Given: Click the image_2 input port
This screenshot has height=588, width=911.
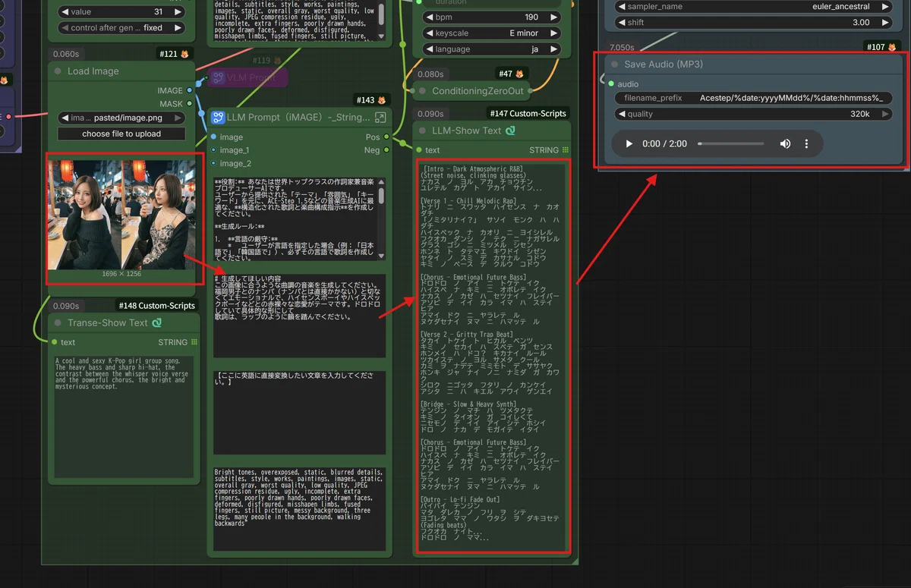Looking at the screenshot, I should coord(214,163).
